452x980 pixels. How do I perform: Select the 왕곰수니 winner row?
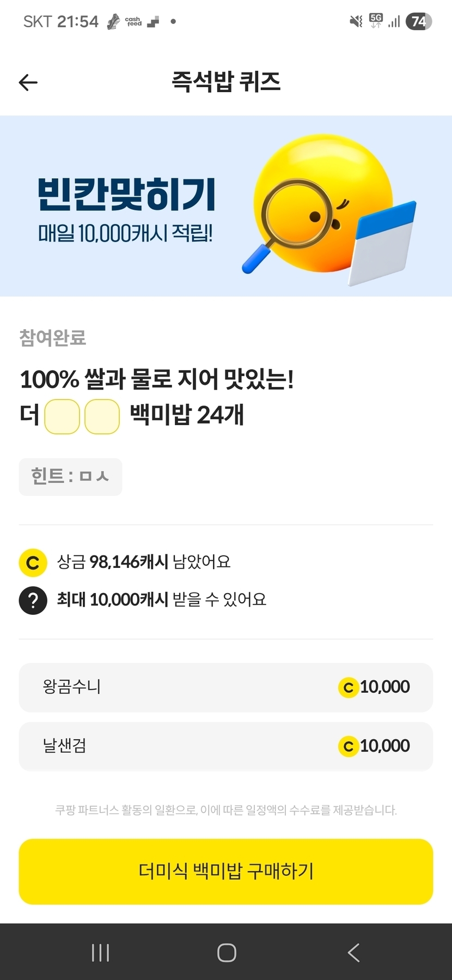[225, 687]
